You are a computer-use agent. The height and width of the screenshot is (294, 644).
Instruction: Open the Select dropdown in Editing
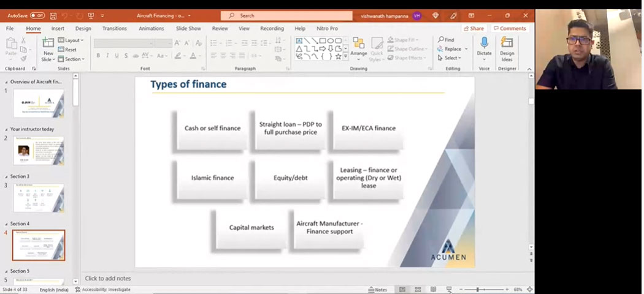pyautogui.click(x=453, y=58)
